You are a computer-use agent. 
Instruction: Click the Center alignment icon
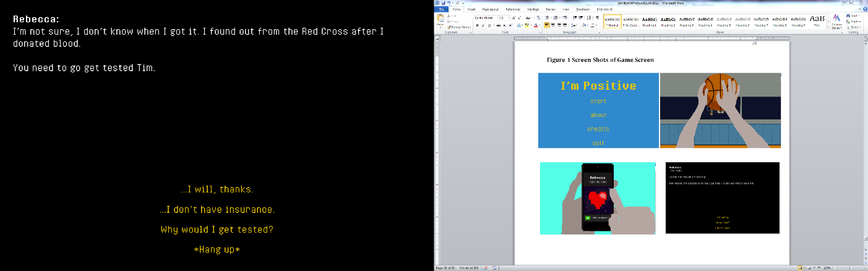[553, 25]
